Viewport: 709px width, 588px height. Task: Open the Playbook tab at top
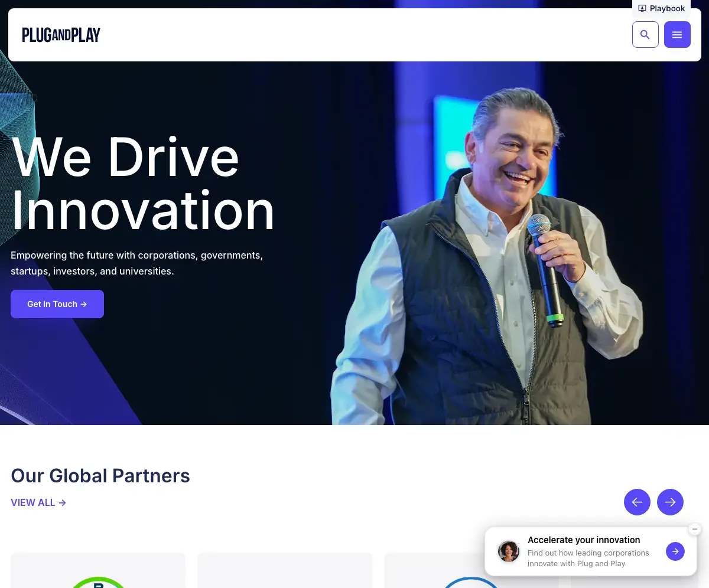[662, 8]
